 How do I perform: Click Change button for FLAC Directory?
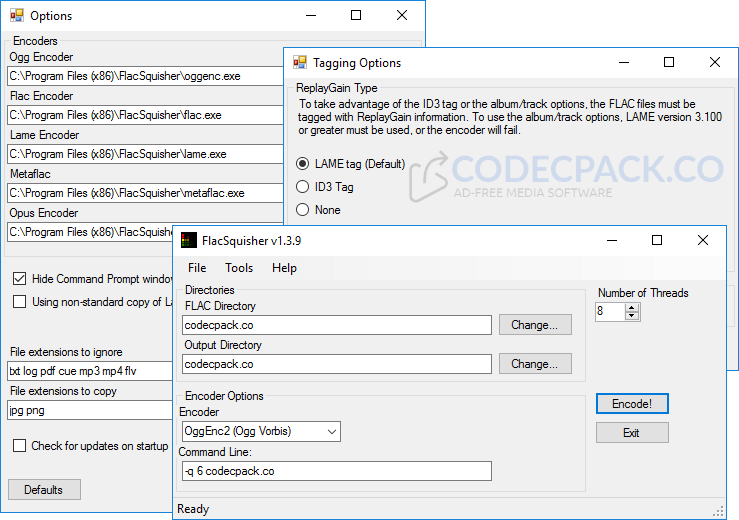pos(534,325)
